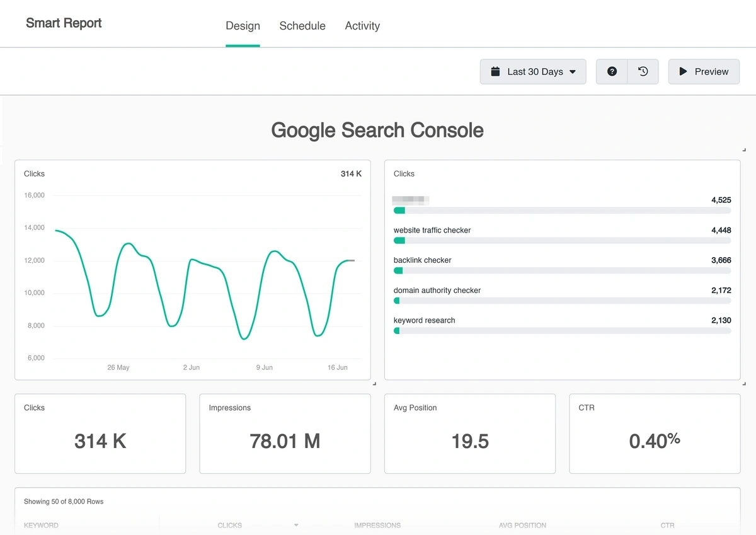This screenshot has height=535, width=756.
Task: Click the 26 May axis label
Action: [118, 367]
